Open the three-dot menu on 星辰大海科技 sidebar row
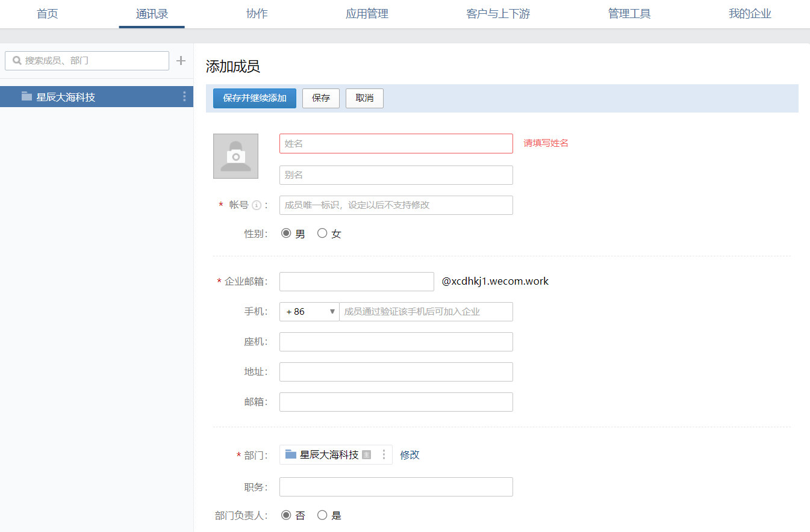 click(x=184, y=96)
